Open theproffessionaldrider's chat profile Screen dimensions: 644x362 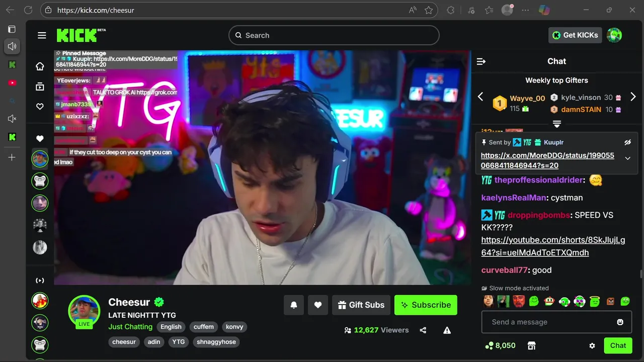pos(539,180)
